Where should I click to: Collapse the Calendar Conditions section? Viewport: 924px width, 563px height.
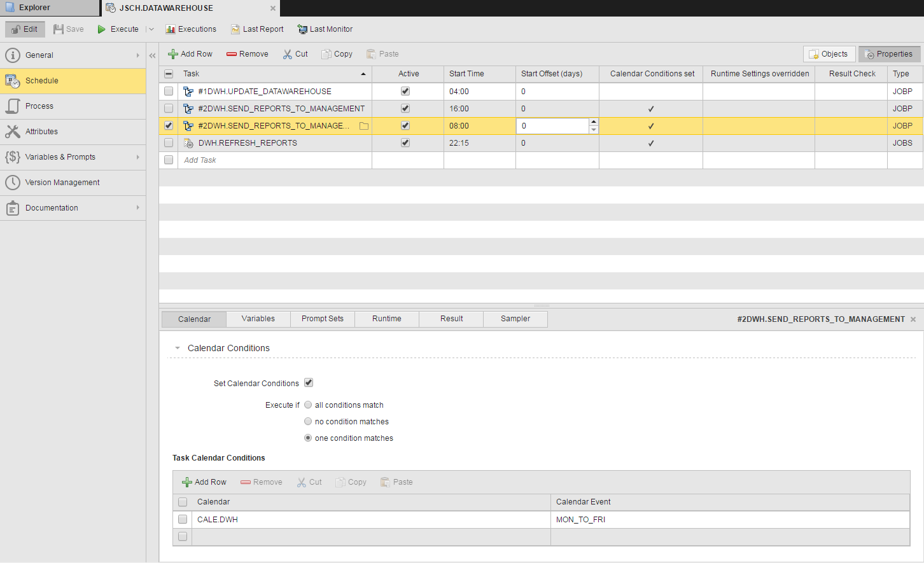[x=178, y=348]
